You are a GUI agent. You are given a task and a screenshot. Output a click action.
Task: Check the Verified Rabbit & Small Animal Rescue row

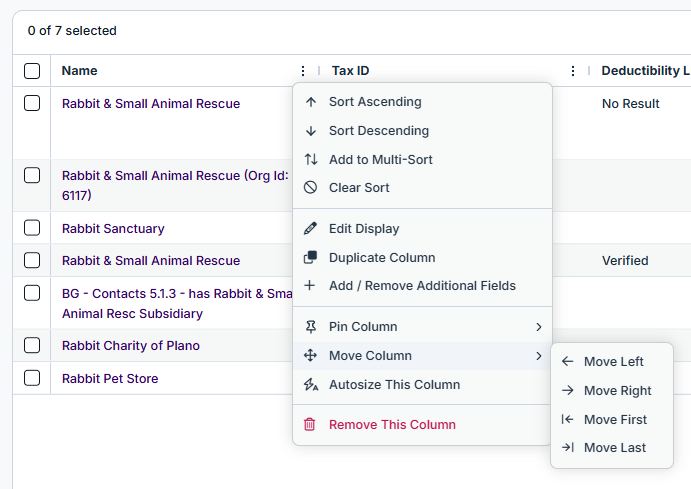pyautogui.click(x=32, y=260)
